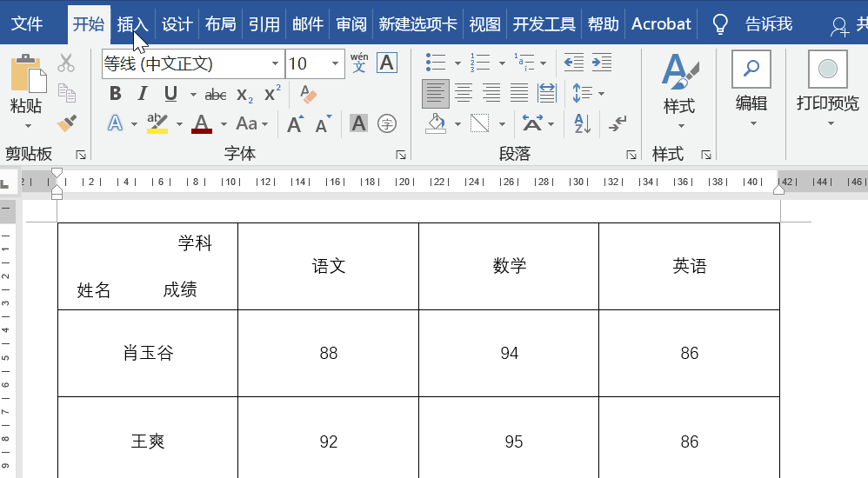The image size is (868, 478).
Task: Switch to the Design tab
Action: [177, 24]
